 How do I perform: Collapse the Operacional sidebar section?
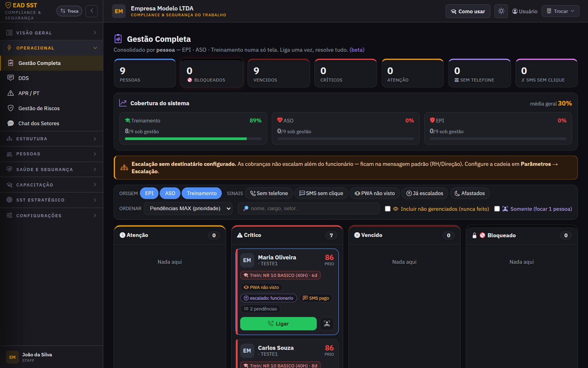(x=51, y=48)
